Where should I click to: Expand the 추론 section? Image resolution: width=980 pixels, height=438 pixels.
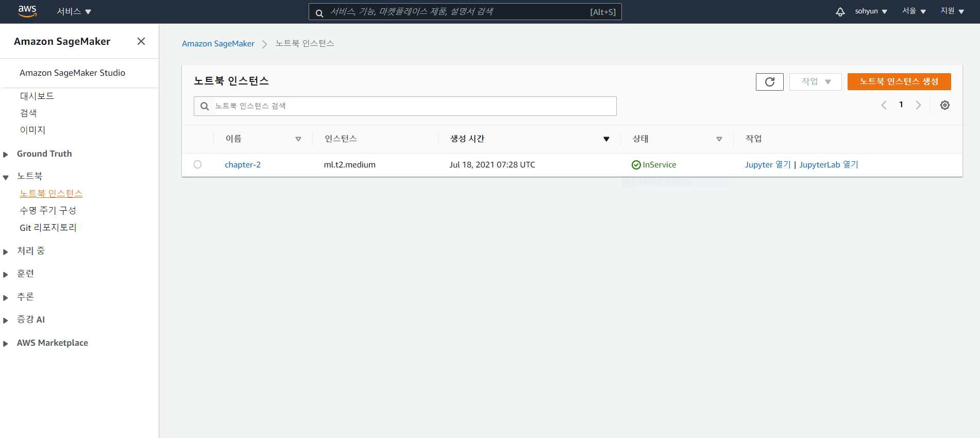(6, 298)
